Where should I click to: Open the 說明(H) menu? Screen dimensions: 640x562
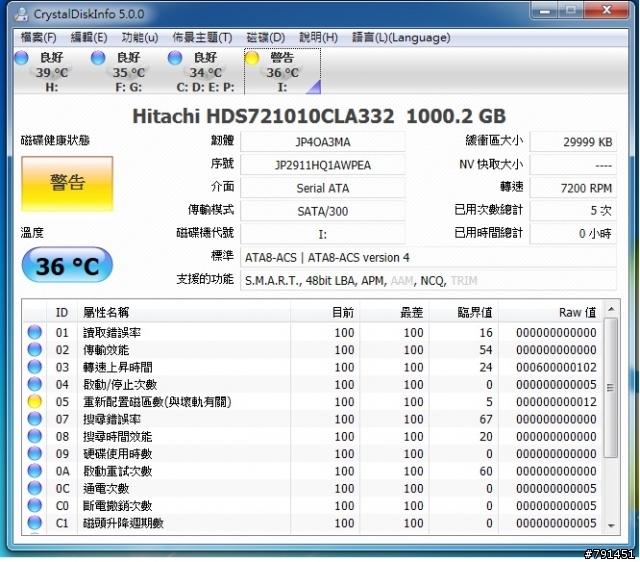[x=318, y=38]
